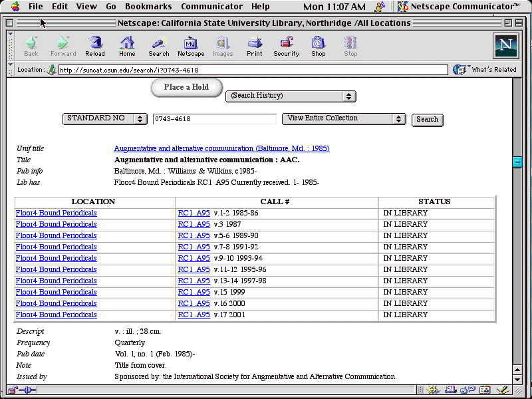Click the Place a Hold button
532x399 pixels.
pyautogui.click(x=187, y=88)
